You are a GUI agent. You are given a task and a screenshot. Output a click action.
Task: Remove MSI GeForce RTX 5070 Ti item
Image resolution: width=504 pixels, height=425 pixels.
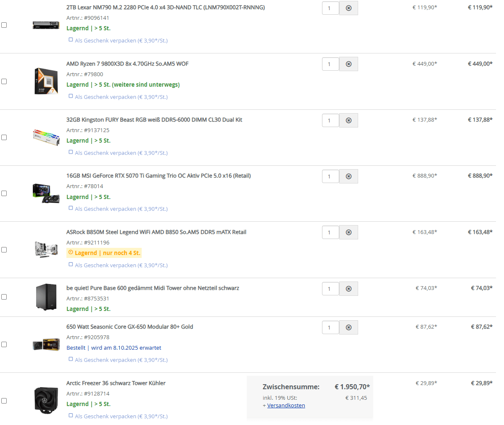(348, 176)
